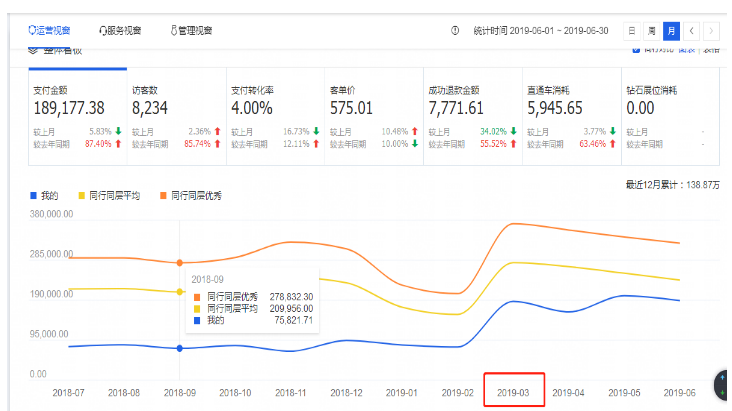Toggle the 同行同层优秀 legend series

[191, 196]
